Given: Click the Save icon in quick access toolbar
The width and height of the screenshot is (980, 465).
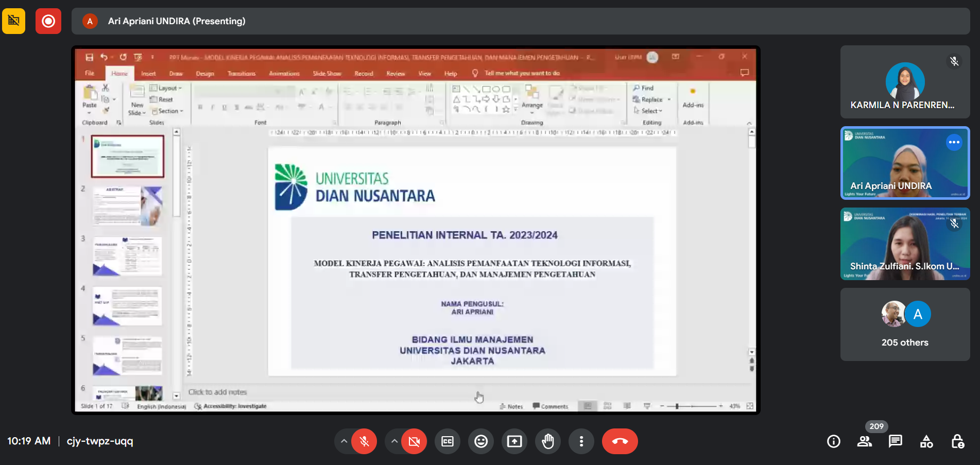Looking at the screenshot, I should [89, 57].
